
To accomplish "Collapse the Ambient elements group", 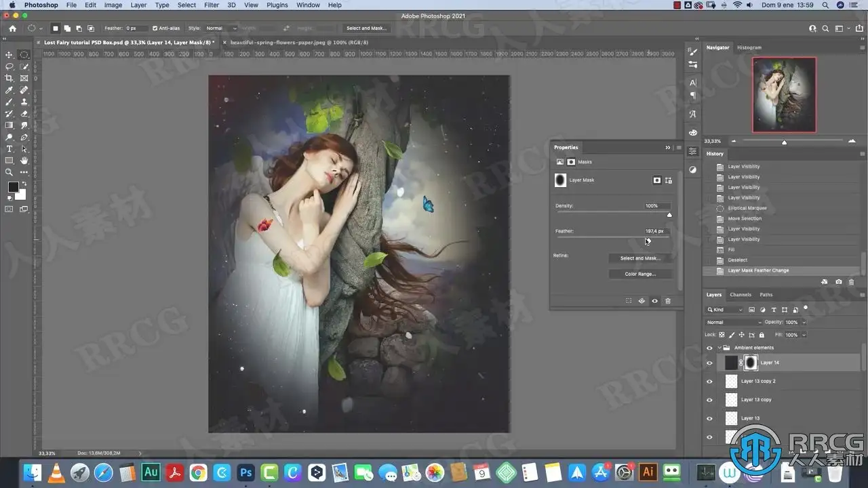I will point(718,348).
